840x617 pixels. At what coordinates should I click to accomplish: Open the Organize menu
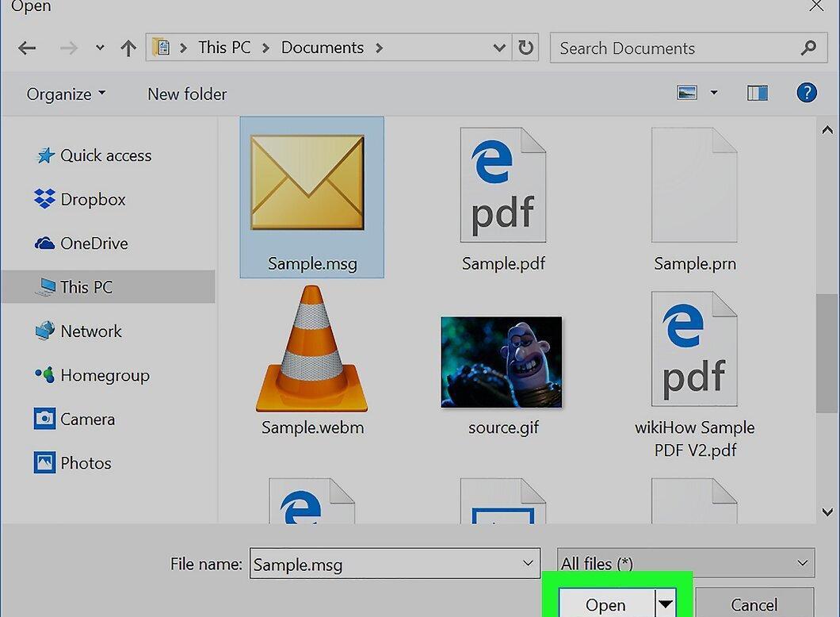(x=66, y=94)
